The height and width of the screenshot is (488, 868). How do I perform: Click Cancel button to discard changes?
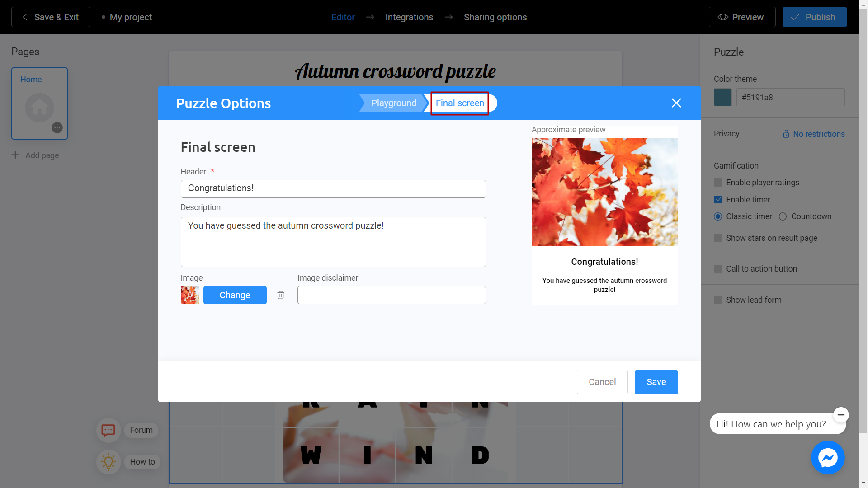pos(602,381)
